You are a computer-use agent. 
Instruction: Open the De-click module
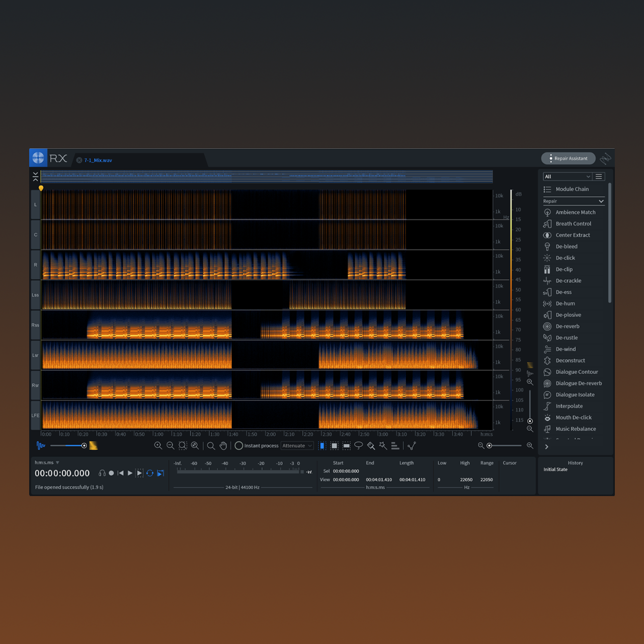(x=565, y=258)
